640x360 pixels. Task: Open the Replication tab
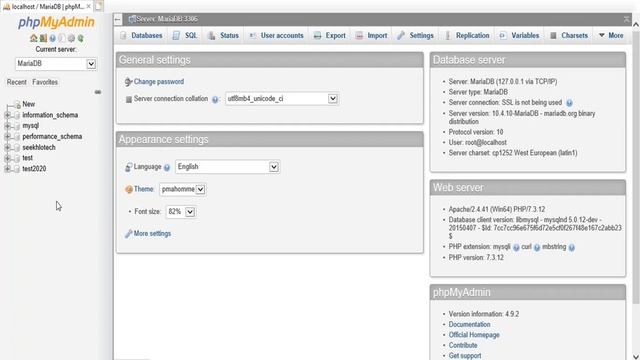467,36
